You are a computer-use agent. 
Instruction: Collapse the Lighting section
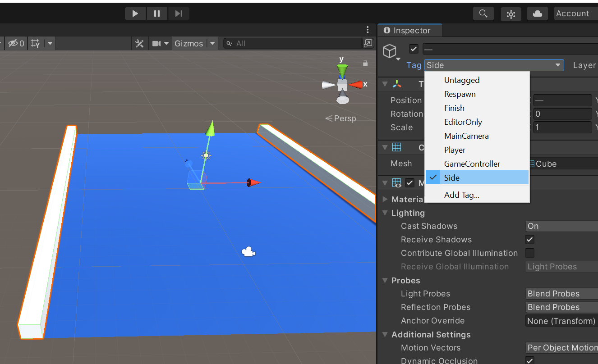click(385, 213)
